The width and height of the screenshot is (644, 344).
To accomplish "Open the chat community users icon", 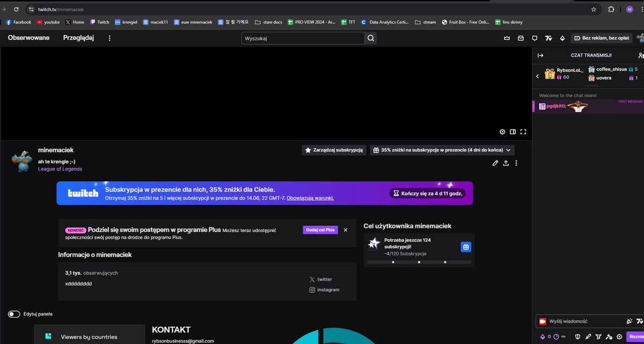I will [641, 55].
